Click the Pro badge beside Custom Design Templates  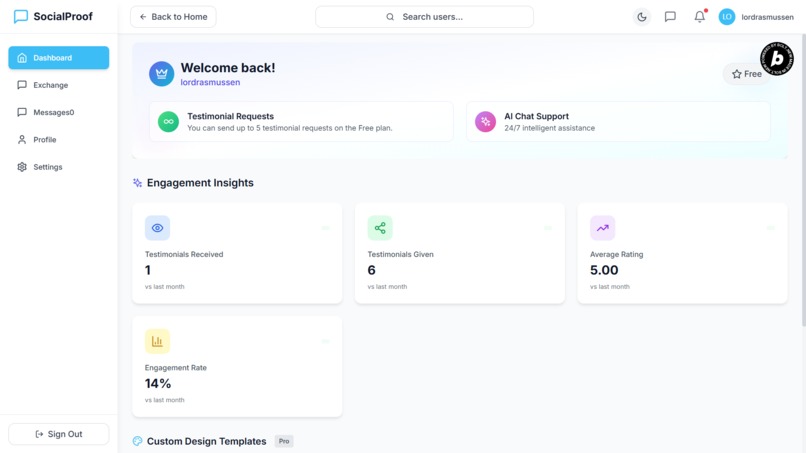(x=284, y=441)
